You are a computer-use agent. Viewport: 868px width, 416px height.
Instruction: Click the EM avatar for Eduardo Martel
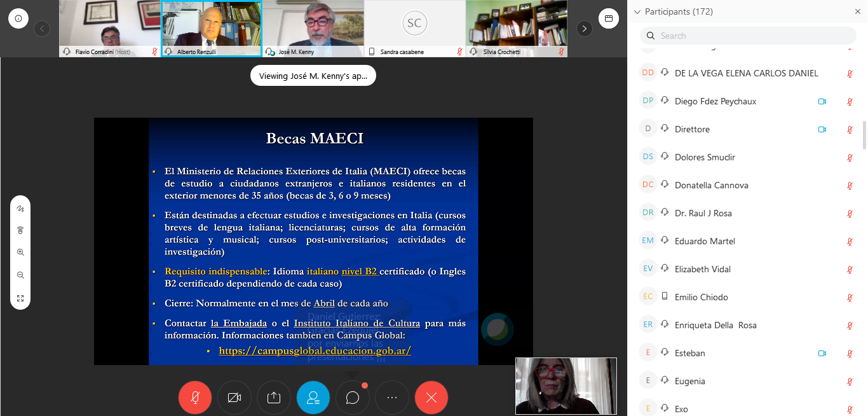pyautogui.click(x=648, y=241)
